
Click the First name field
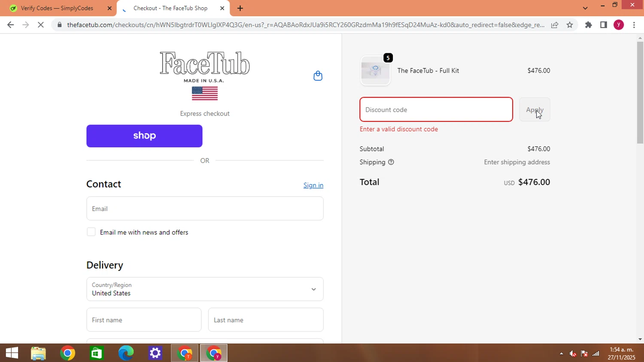click(x=144, y=319)
